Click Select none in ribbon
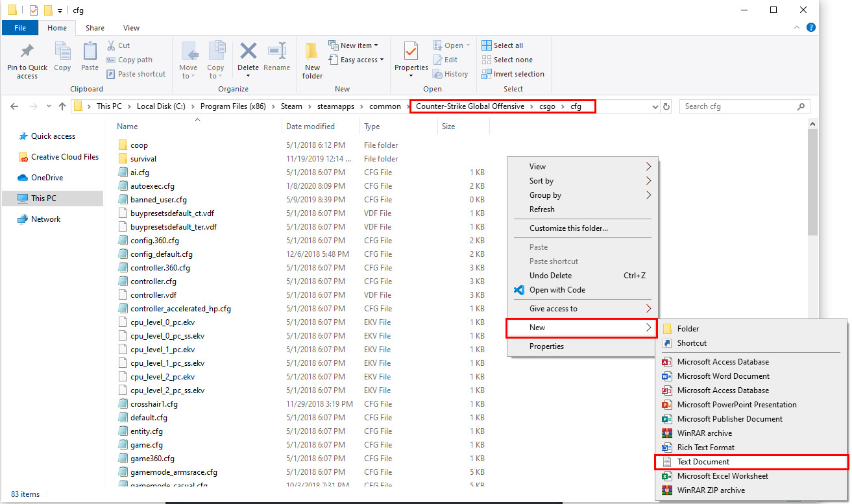852x504 pixels. pyautogui.click(x=507, y=60)
